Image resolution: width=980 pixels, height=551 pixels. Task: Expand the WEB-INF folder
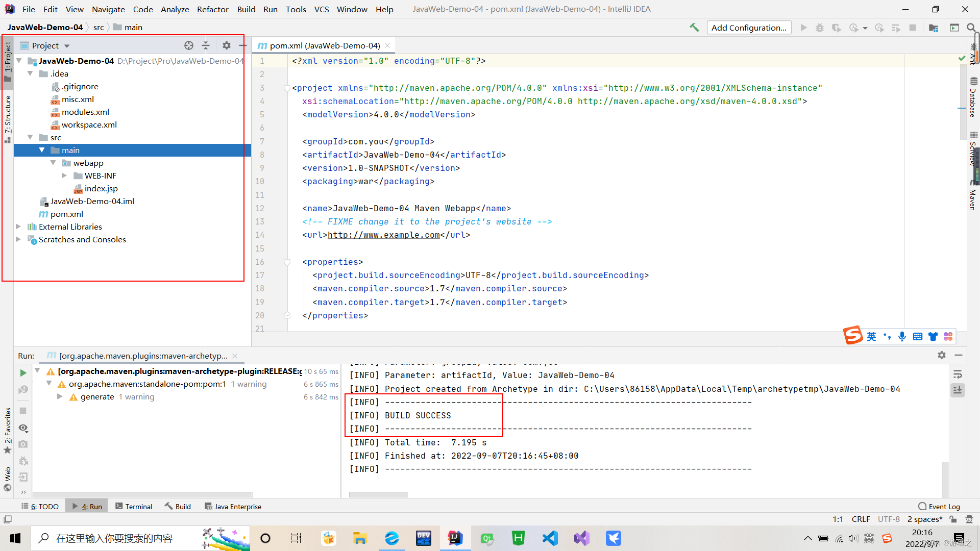pyautogui.click(x=64, y=176)
